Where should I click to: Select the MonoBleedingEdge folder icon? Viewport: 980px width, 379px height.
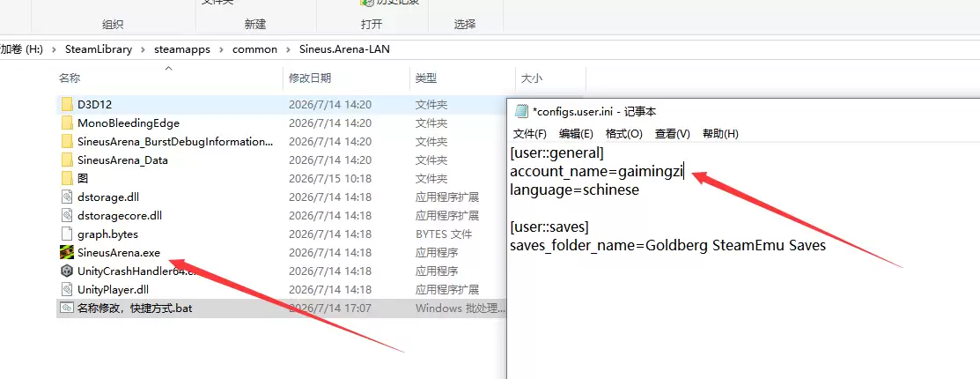pos(67,123)
